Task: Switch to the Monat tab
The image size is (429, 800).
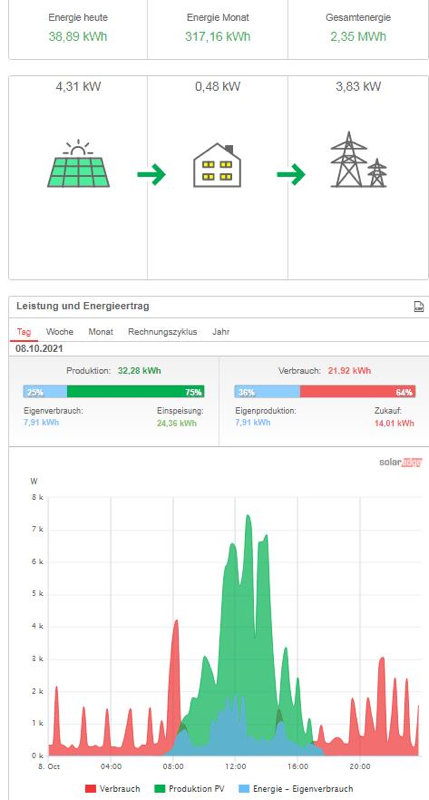Action: click(101, 332)
